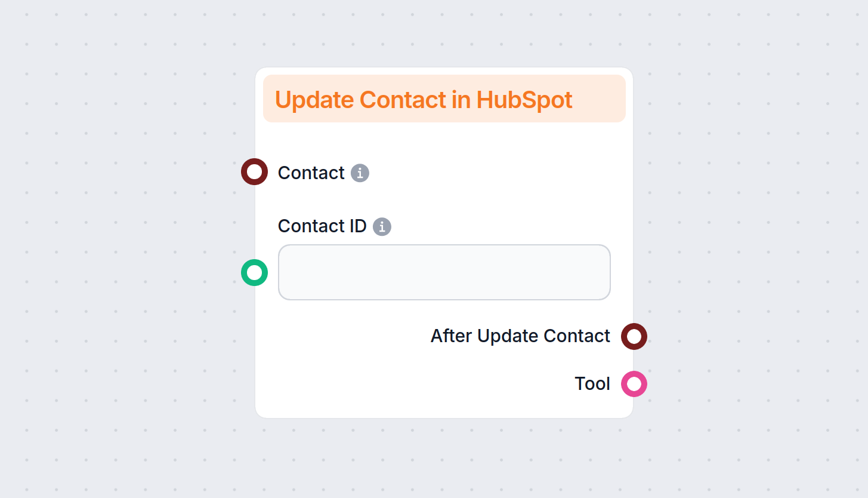Click the orange node title text
868x498 pixels.
click(x=424, y=99)
